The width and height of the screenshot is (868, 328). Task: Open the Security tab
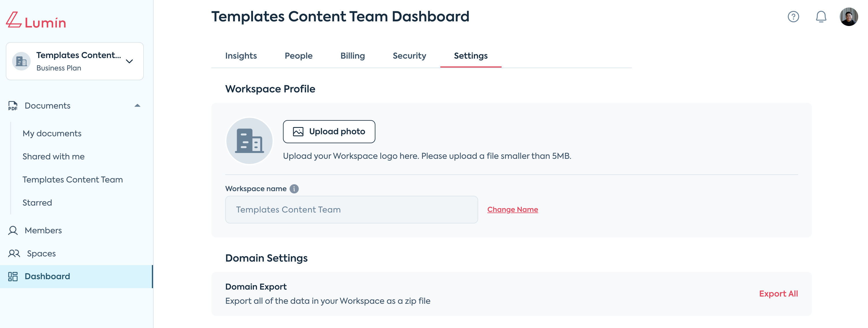click(x=409, y=56)
